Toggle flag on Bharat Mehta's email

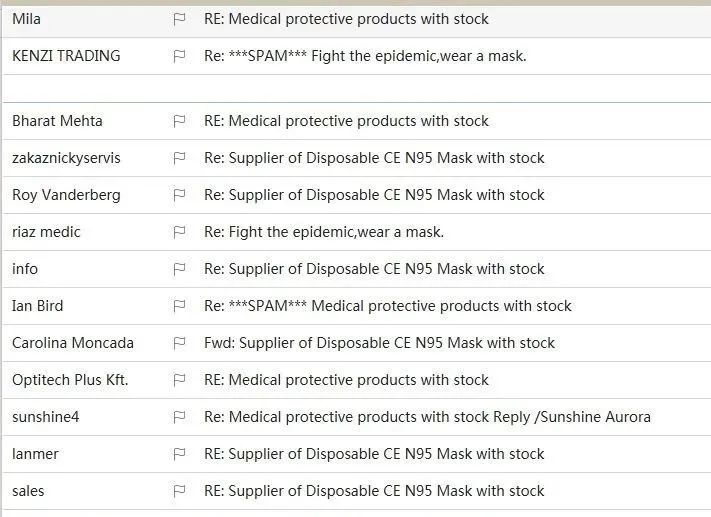point(179,121)
